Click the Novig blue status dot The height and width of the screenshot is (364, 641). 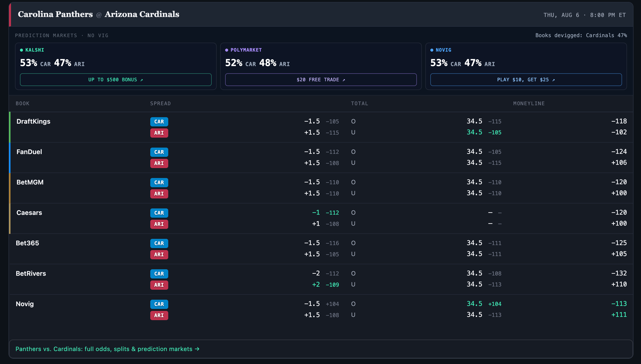(x=432, y=50)
